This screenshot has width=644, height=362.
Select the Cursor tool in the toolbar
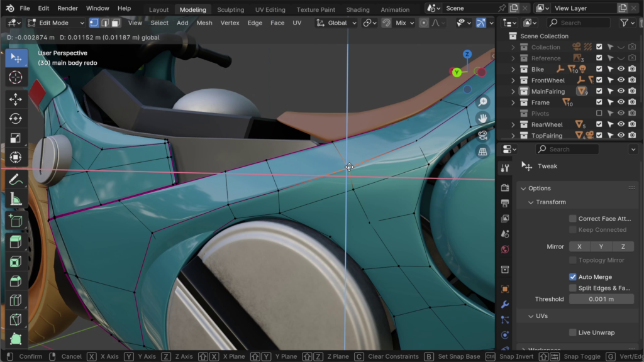click(16, 77)
